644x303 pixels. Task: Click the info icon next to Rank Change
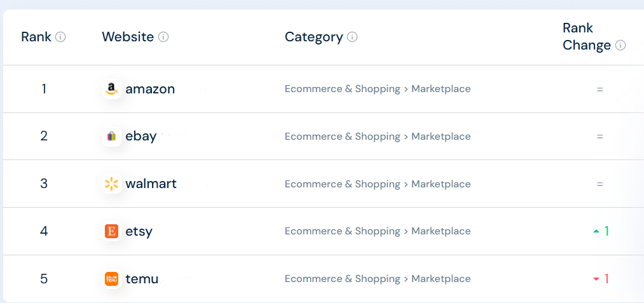tap(620, 46)
